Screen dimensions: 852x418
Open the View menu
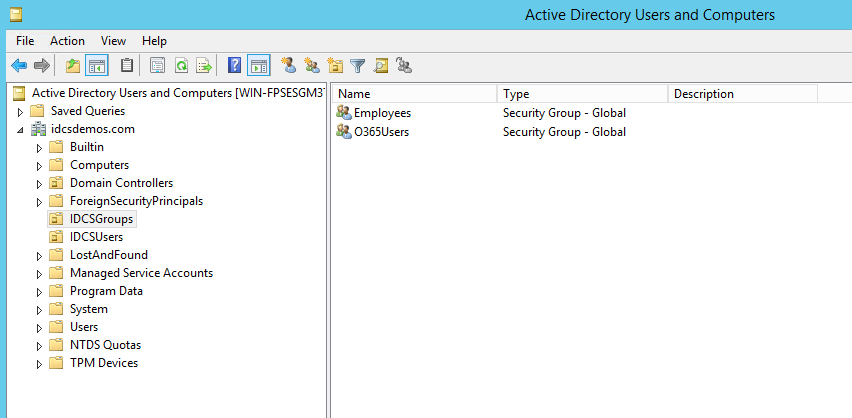113,41
